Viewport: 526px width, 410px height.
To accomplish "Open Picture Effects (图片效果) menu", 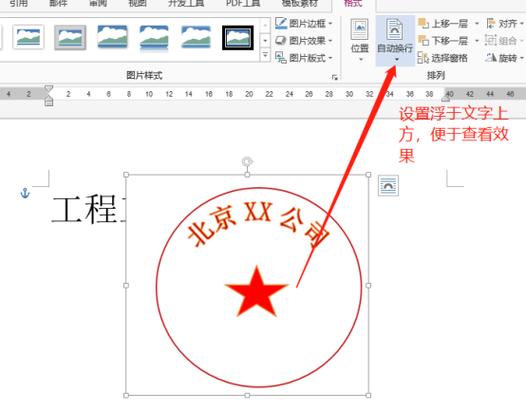I will 304,41.
